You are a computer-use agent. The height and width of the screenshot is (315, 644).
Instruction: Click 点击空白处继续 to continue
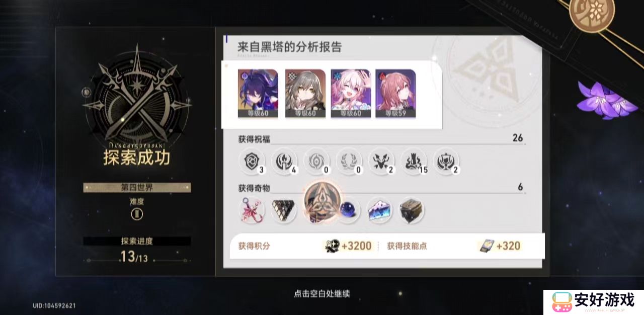click(321, 293)
